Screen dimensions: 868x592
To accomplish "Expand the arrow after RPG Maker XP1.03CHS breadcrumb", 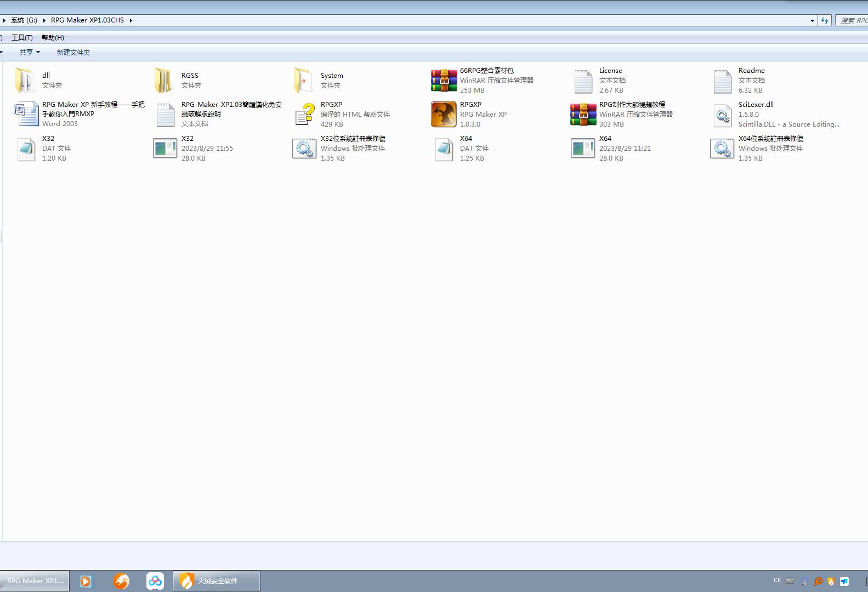I will (x=131, y=20).
